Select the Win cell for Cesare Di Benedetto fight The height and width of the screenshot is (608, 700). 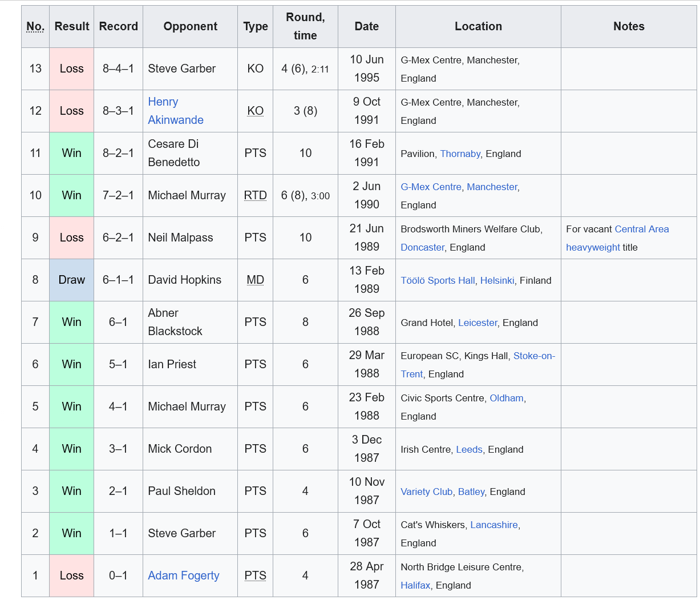tap(72, 153)
